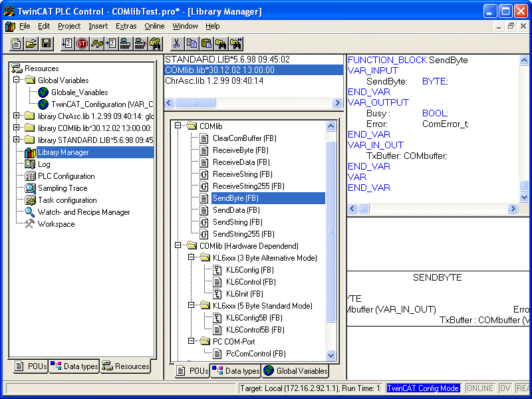Click the Find Next toolbar icon
Image resolution: width=532 pixels, height=399 pixels.
click(235, 44)
